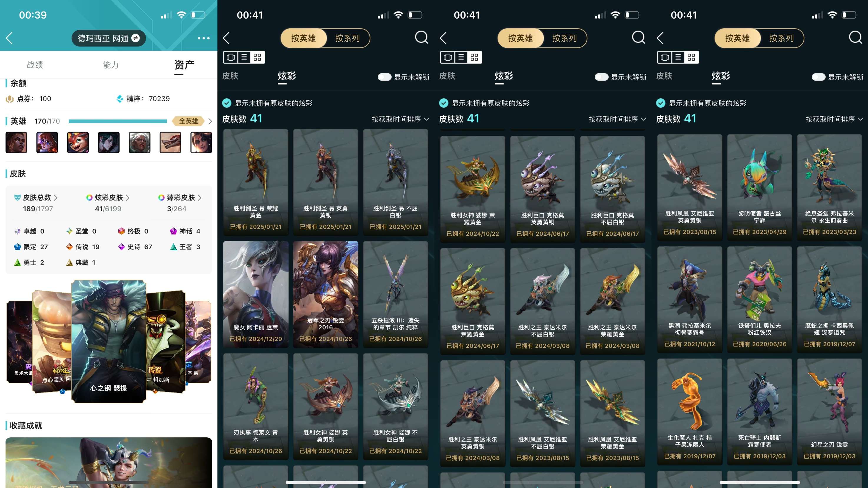Select the 皮肤 tab in the first skin panel
Viewport: 868px width, 488px height.
coord(230,76)
